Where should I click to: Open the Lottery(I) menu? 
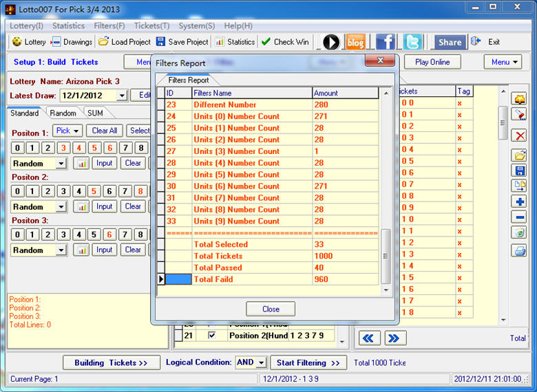(26, 25)
